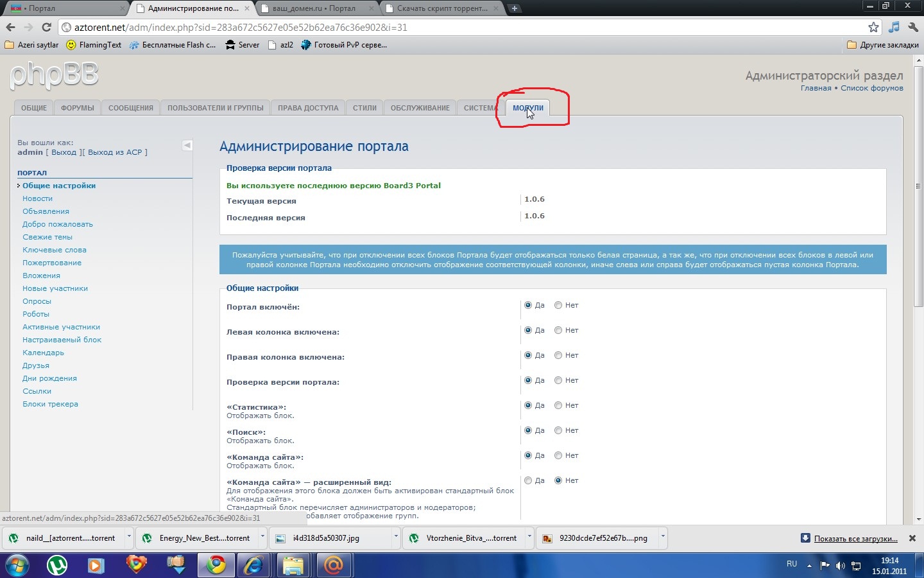Viewport: 924px width, 578px height.
Task: Open dropdown for Vtorzhenie_Bitva torrent download
Action: pyautogui.click(x=529, y=538)
